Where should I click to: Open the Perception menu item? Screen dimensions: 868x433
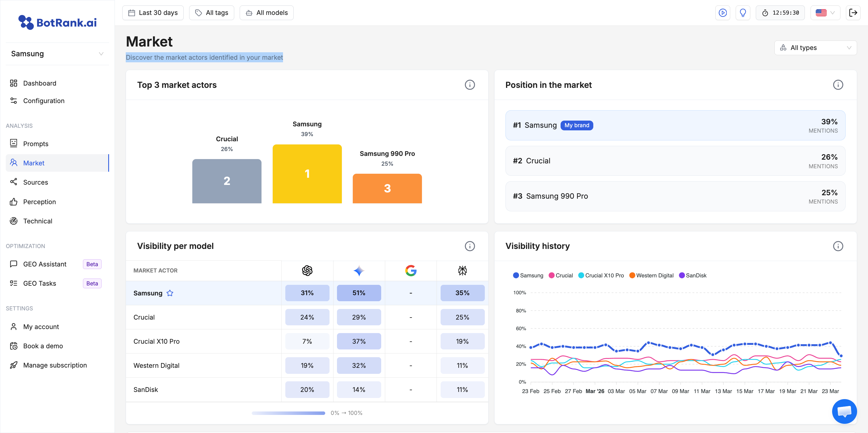click(39, 202)
